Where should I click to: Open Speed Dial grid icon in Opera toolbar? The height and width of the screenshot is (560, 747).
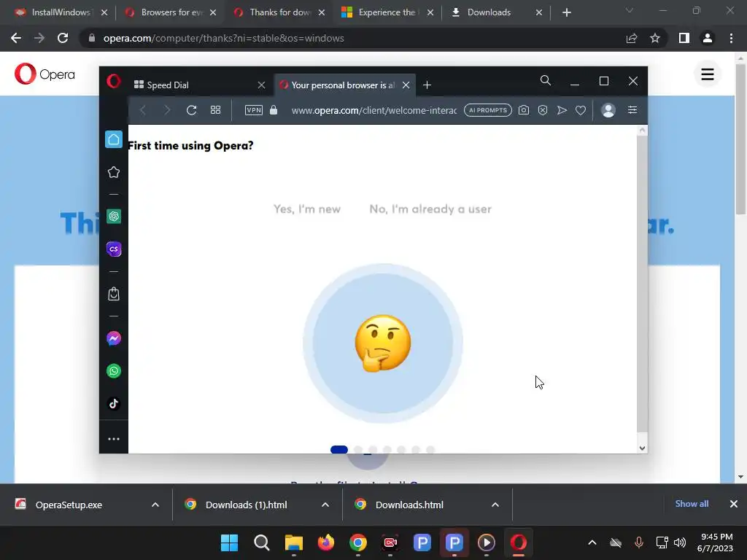pyautogui.click(x=215, y=111)
